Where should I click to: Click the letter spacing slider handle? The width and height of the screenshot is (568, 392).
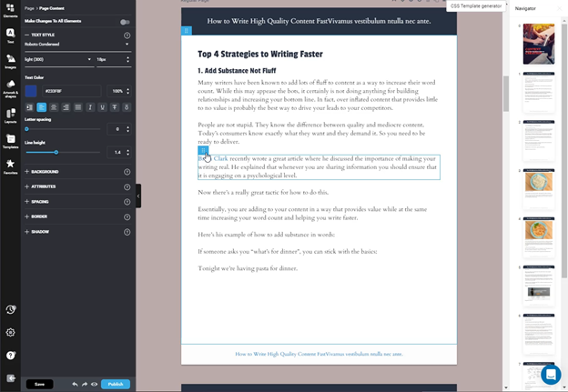coord(26,129)
